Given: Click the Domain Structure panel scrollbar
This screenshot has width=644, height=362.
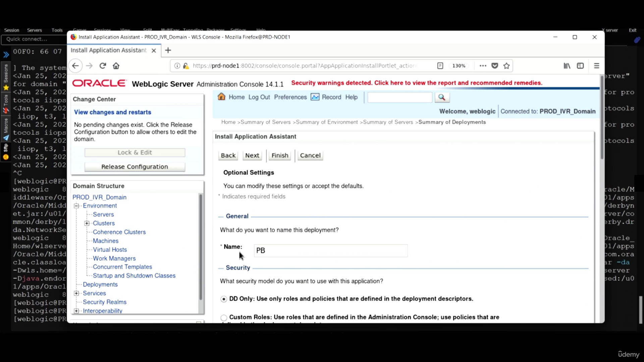Looking at the screenshot, I should click(x=201, y=247).
